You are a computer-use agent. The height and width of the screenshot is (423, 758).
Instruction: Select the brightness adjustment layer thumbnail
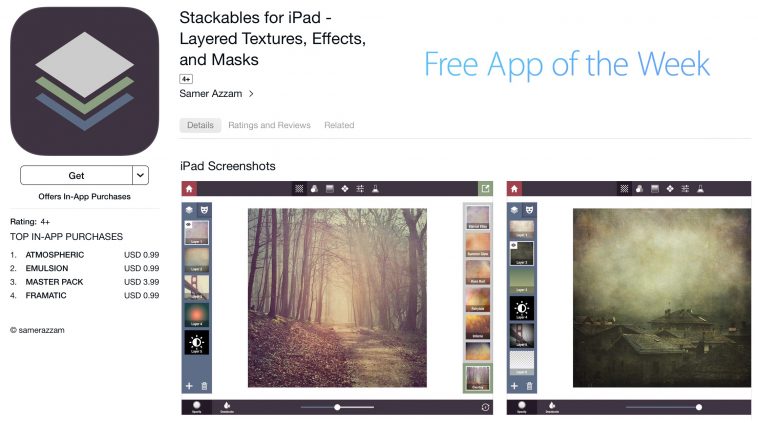click(x=197, y=343)
